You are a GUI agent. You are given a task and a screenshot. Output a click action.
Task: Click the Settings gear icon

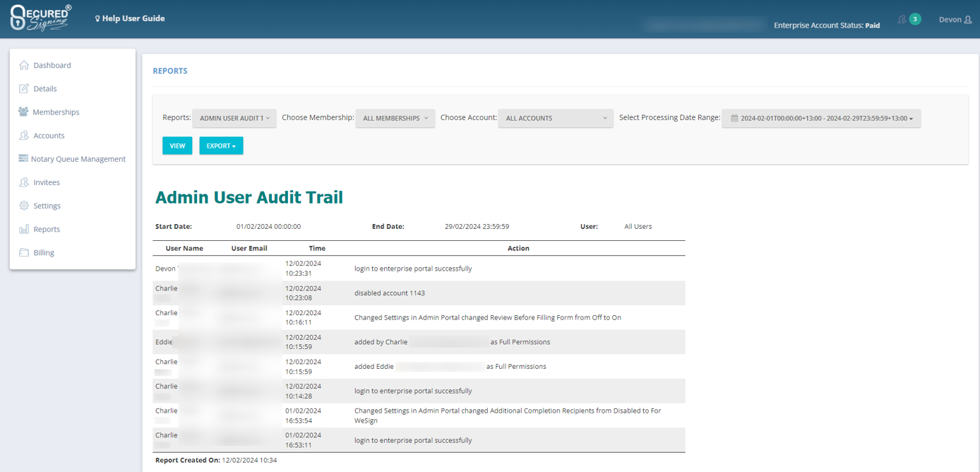(24, 206)
